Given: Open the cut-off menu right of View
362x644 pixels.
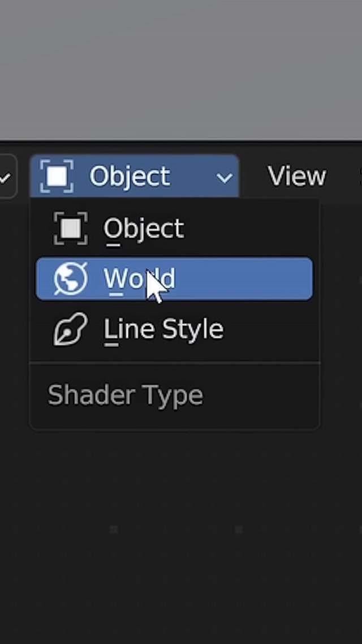Looking at the screenshot, I should pyautogui.click(x=359, y=177).
